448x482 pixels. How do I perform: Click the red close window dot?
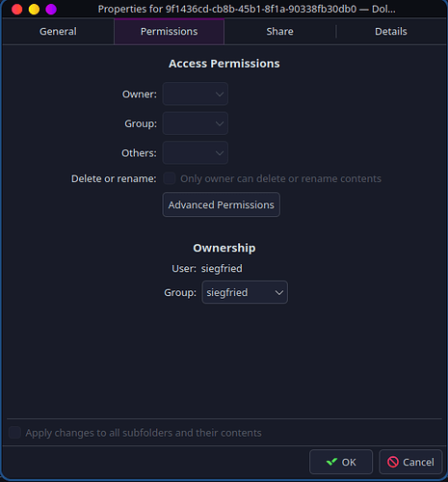(x=16, y=10)
